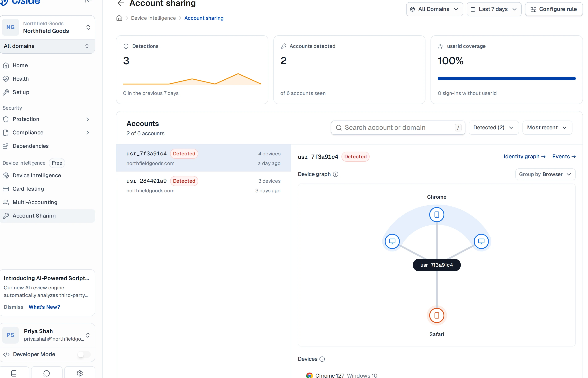Open the Group by Browser dropdown

tap(545, 174)
